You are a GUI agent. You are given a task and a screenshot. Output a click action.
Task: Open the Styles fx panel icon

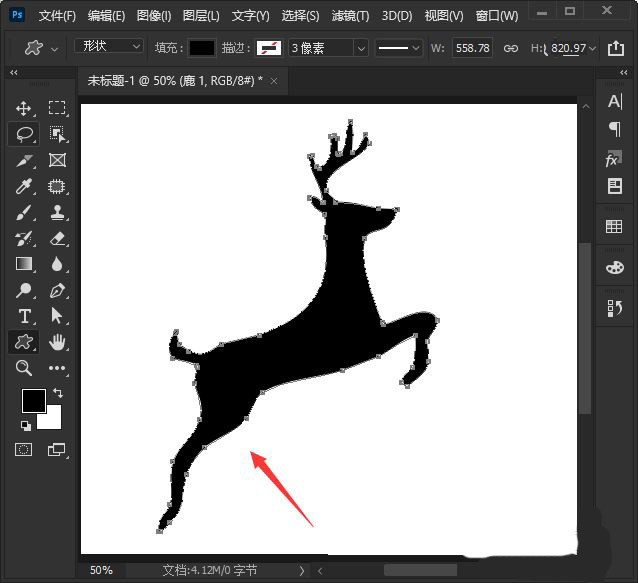coord(614,159)
